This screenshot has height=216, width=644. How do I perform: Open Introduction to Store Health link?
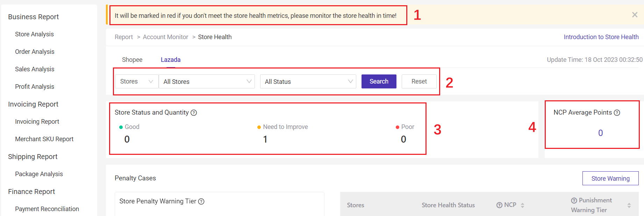point(601,37)
